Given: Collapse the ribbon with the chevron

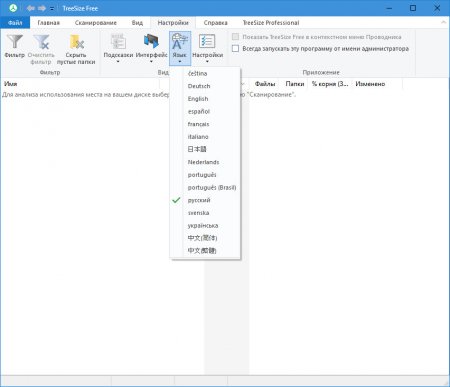Looking at the screenshot, I should tap(443, 22).
